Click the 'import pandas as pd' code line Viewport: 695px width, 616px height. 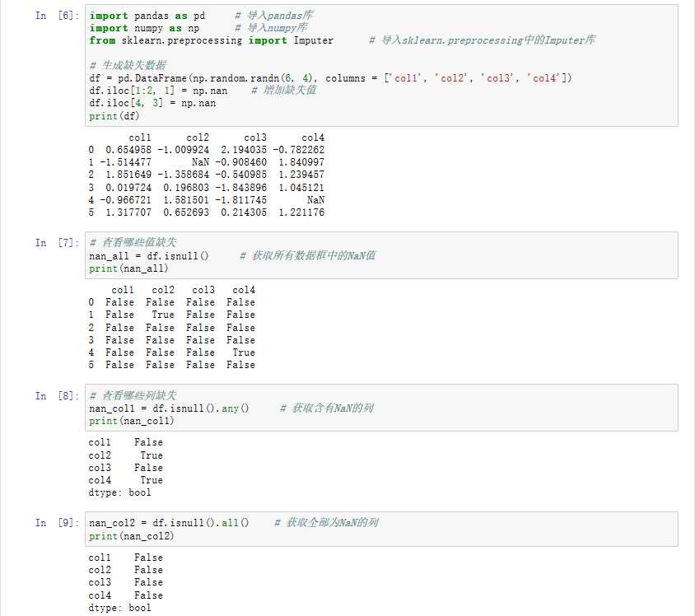(147, 16)
